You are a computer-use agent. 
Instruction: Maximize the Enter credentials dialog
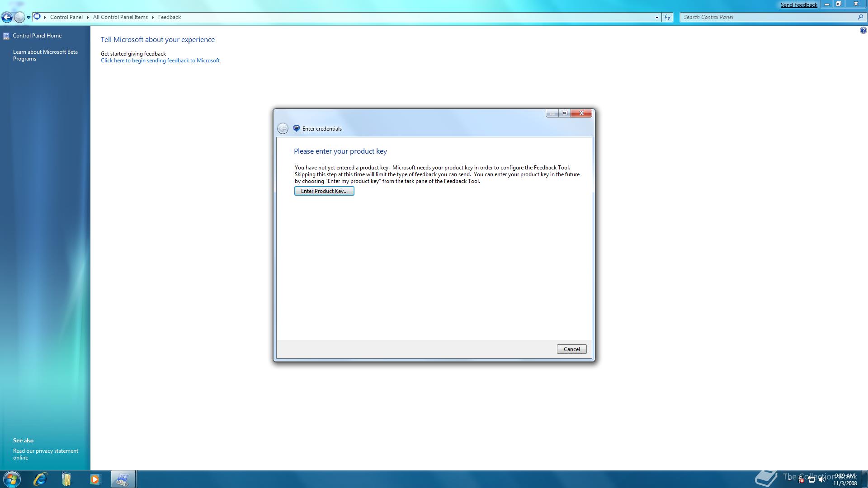point(565,113)
